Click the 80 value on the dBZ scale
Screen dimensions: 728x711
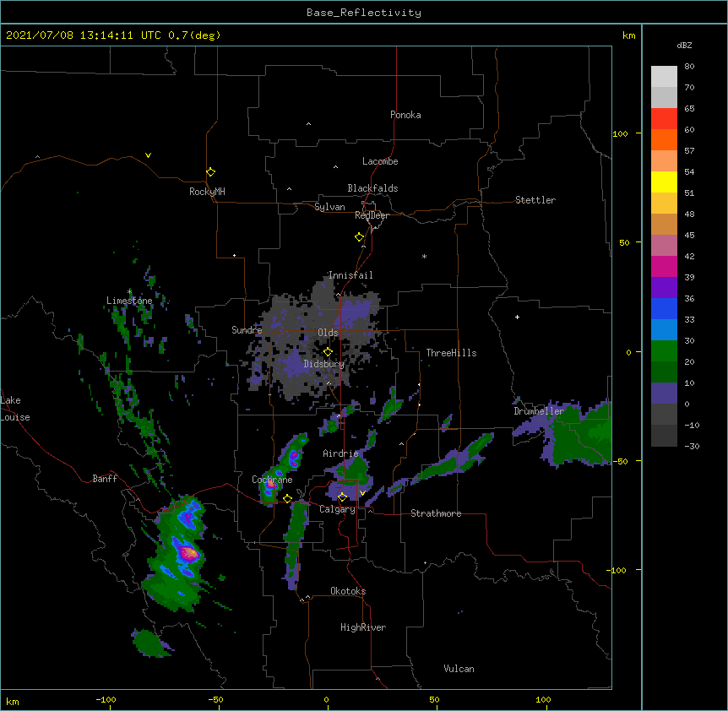689,67
